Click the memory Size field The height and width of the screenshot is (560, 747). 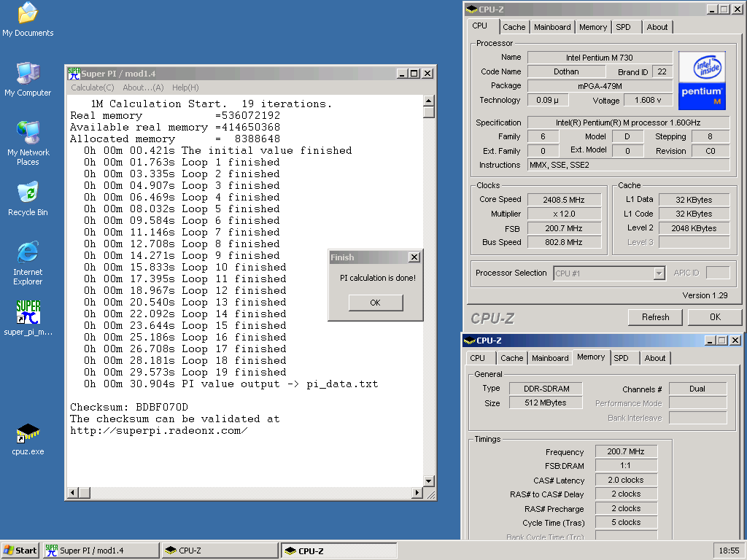click(x=546, y=402)
